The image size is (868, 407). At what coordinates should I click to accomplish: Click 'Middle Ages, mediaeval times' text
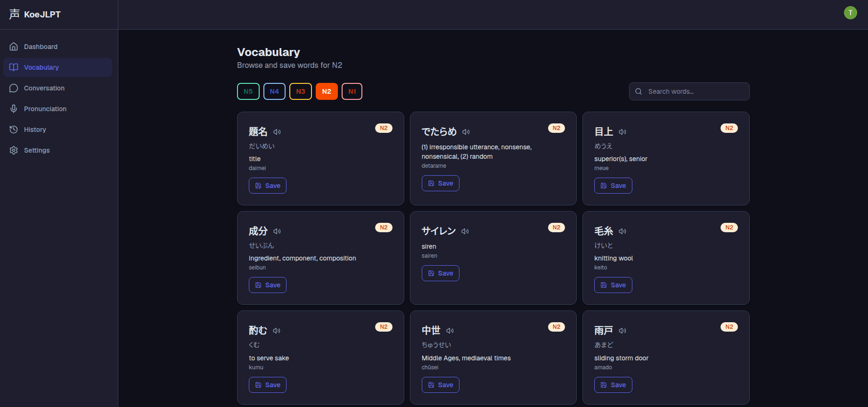[x=466, y=358]
